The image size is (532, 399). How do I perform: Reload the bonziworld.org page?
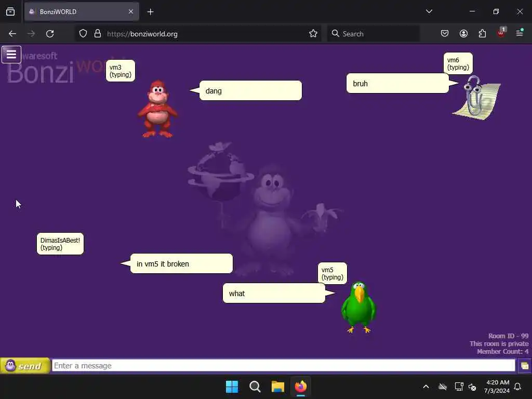click(x=50, y=34)
